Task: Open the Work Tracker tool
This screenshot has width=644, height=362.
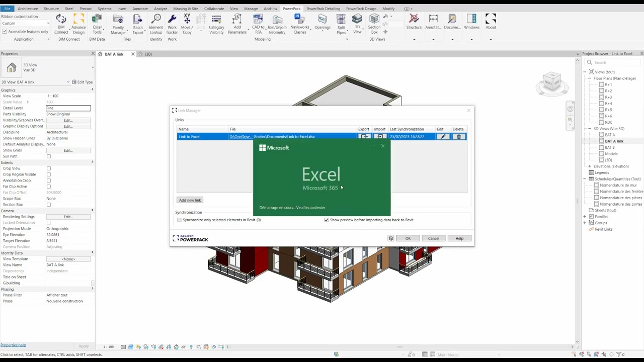Action: point(172,24)
